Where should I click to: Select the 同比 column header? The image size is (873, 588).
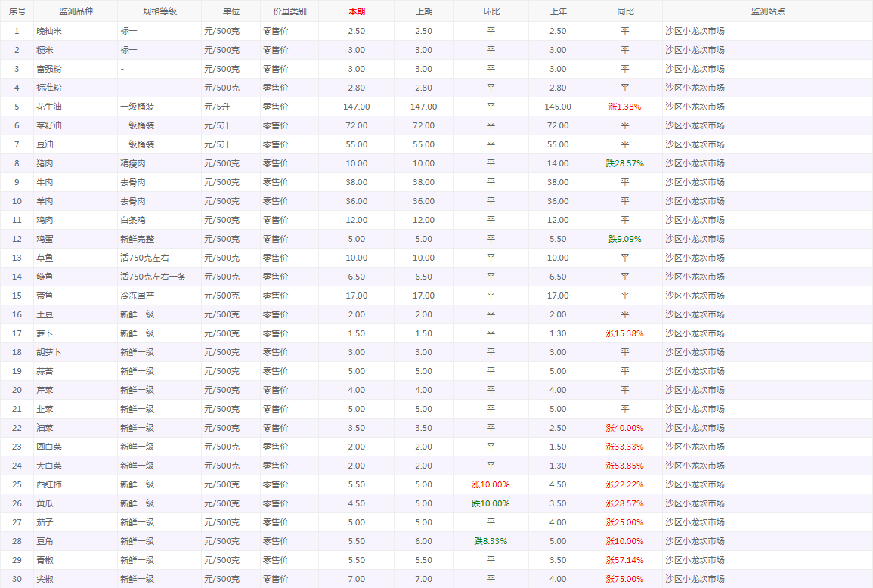[x=625, y=11]
